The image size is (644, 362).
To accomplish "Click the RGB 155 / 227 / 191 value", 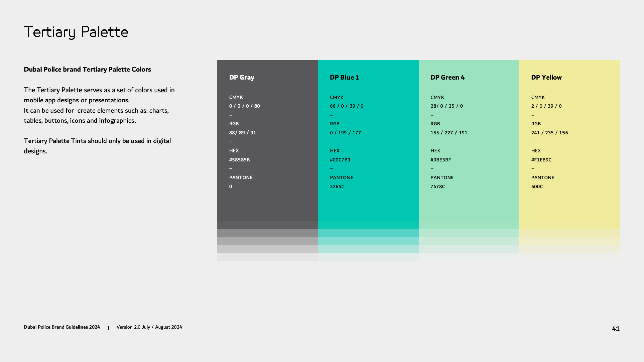I will tap(449, 133).
